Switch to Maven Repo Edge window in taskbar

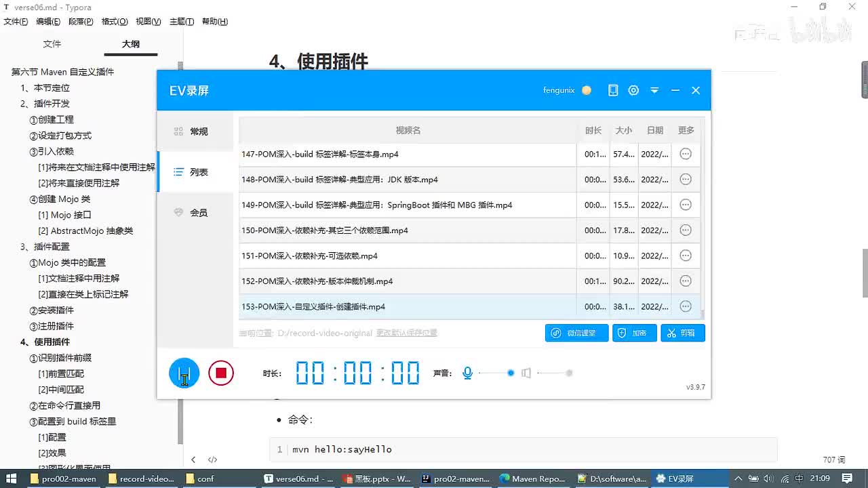pyautogui.click(x=533, y=479)
